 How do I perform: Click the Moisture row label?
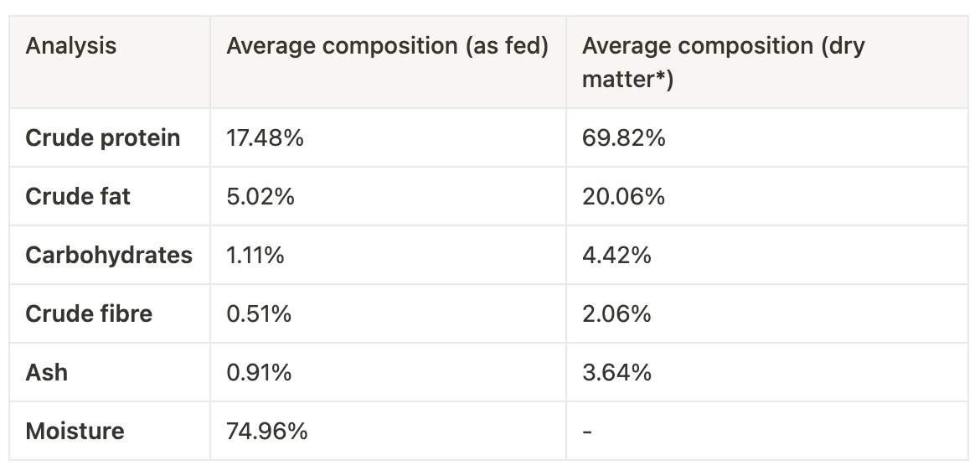pos(75,431)
